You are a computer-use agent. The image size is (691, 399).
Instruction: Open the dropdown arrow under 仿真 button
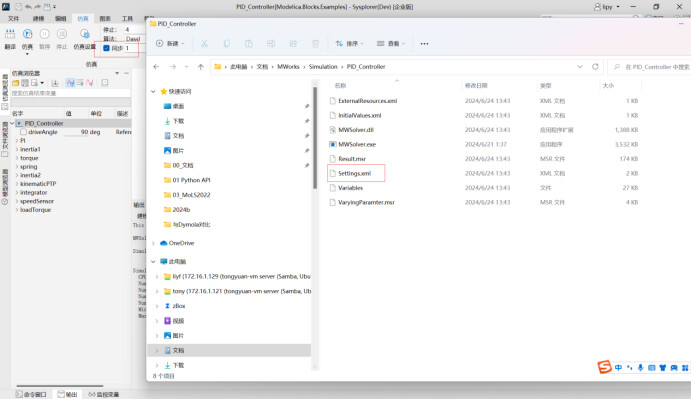point(27,54)
